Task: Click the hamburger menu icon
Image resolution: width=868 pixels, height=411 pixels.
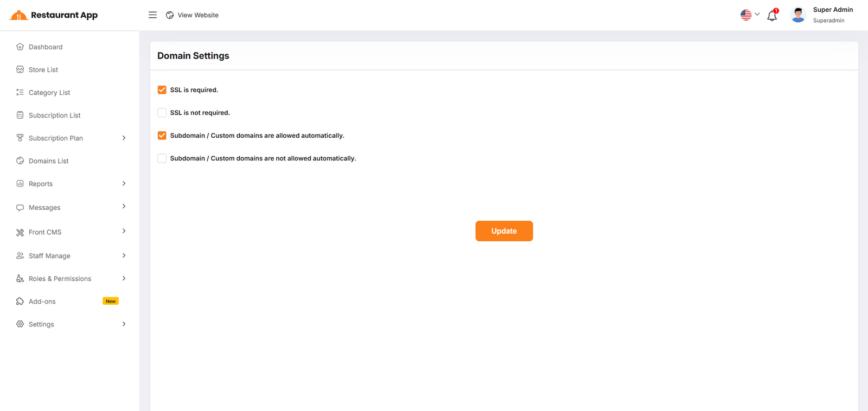Action: point(152,15)
